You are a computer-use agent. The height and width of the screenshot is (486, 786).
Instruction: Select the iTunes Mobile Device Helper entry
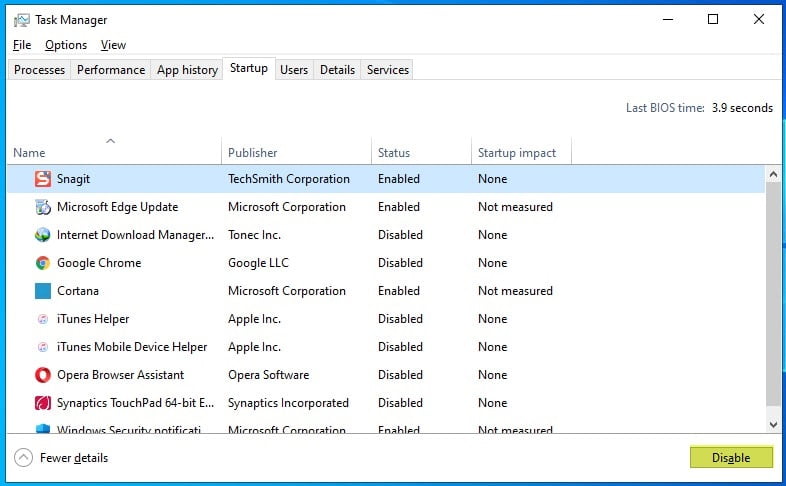click(x=132, y=347)
